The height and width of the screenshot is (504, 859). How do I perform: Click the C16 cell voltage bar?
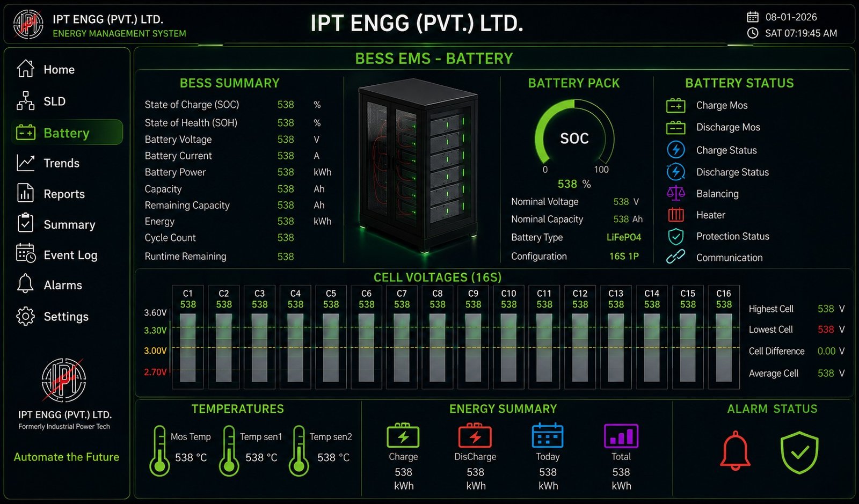(x=724, y=347)
